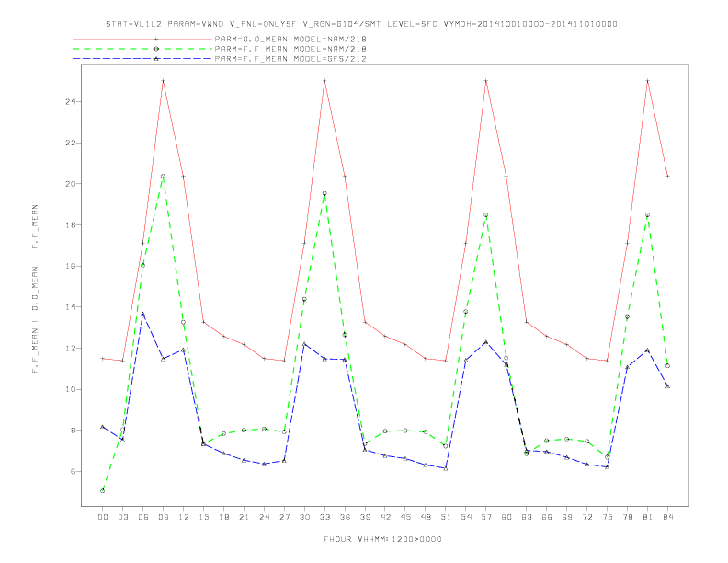Click y-axis tick label 20
The height and width of the screenshot is (563, 728).
tap(71, 184)
